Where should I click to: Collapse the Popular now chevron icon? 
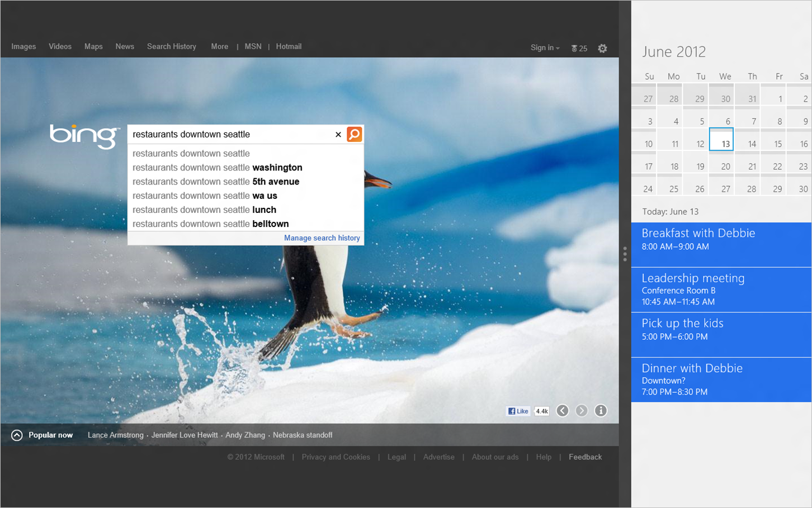17,435
